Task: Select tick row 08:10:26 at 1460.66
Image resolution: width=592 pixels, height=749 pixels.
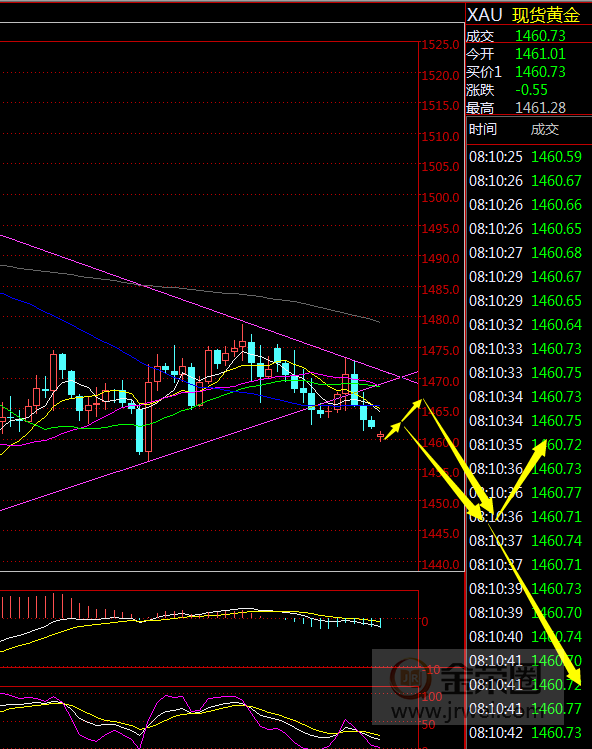Action: pyautogui.click(x=526, y=205)
